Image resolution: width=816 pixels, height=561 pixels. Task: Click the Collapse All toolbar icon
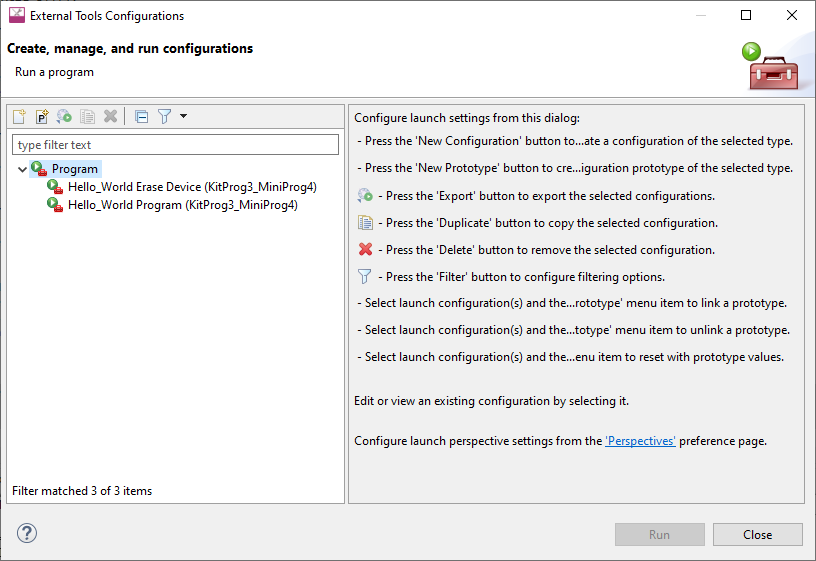pyautogui.click(x=142, y=116)
